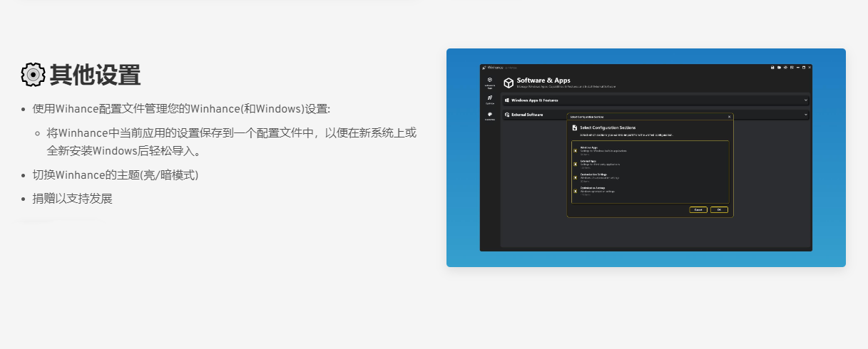Open the Winhance screenshot thumbnail image
This screenshot has height=349, width=868.
646,157
